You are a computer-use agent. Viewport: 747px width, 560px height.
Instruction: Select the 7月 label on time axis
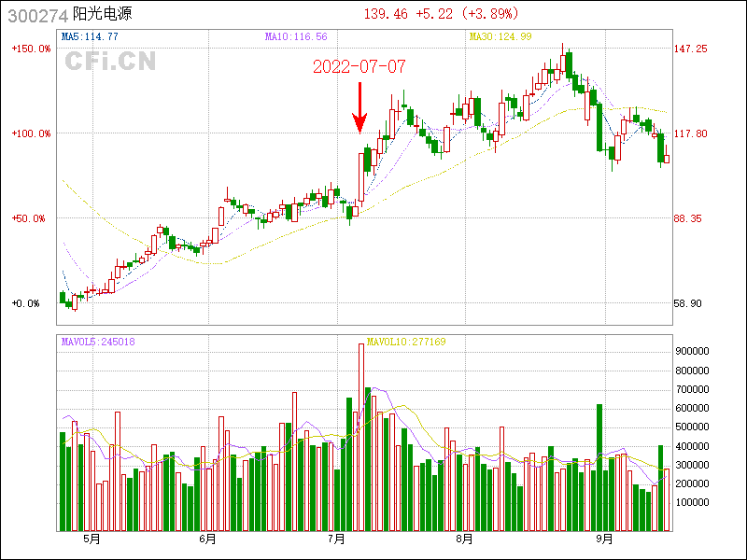(x=337, y=539)
